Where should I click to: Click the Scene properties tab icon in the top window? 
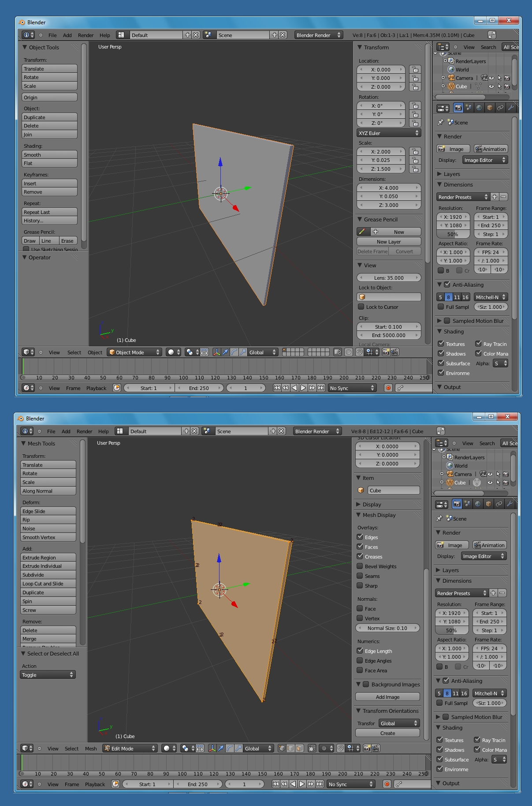pyautogui.click(x=469, y=108)
